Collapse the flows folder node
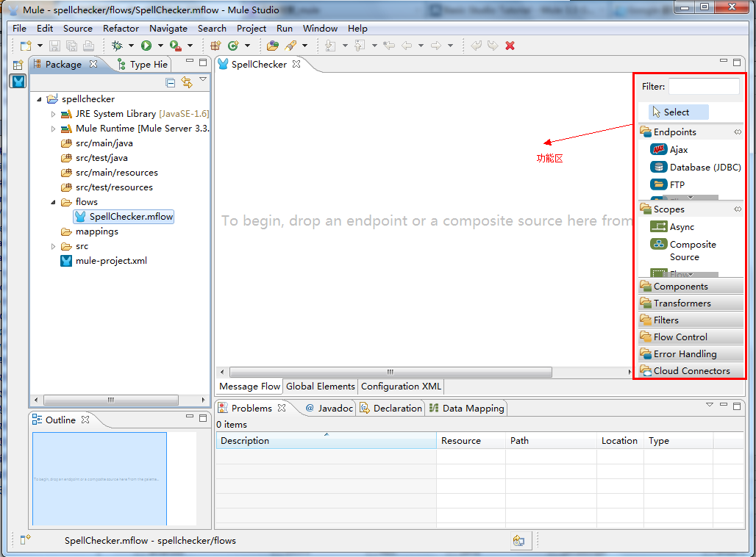756x557 pixels. click(x=53, y=202)
